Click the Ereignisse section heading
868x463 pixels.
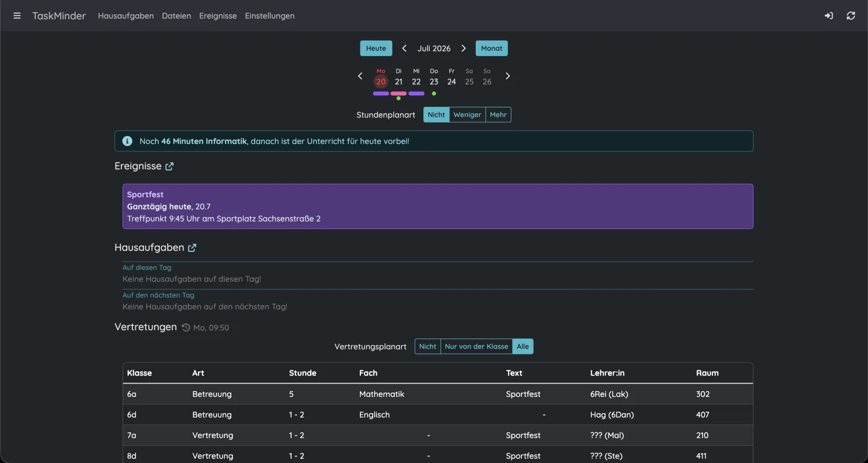[138, 166]
